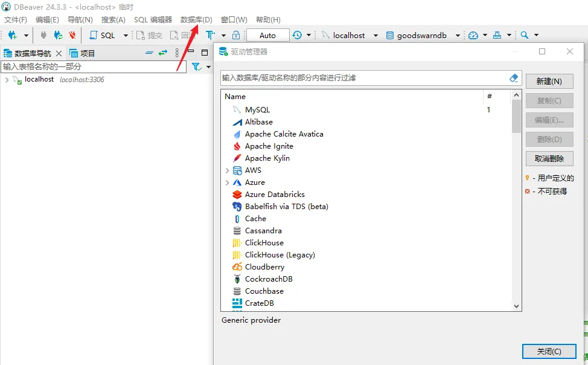Image resolution: width=588 pixels, height=365 pixels.
Task: Click the collapse all icon in navigator
Action: [149, 53]
